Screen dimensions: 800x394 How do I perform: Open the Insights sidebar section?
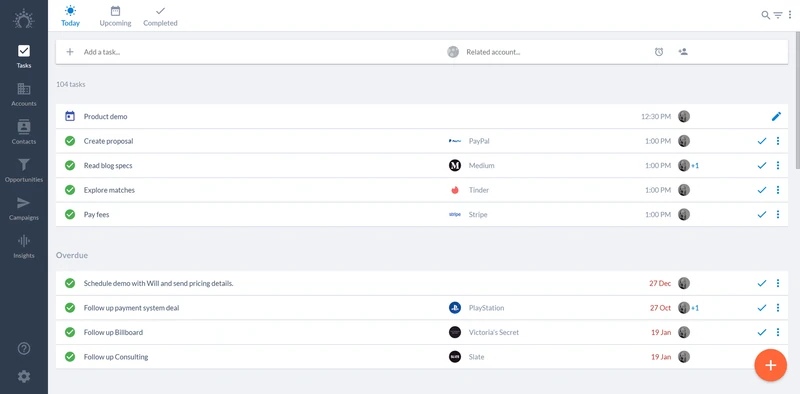click(x=23, y=247)
